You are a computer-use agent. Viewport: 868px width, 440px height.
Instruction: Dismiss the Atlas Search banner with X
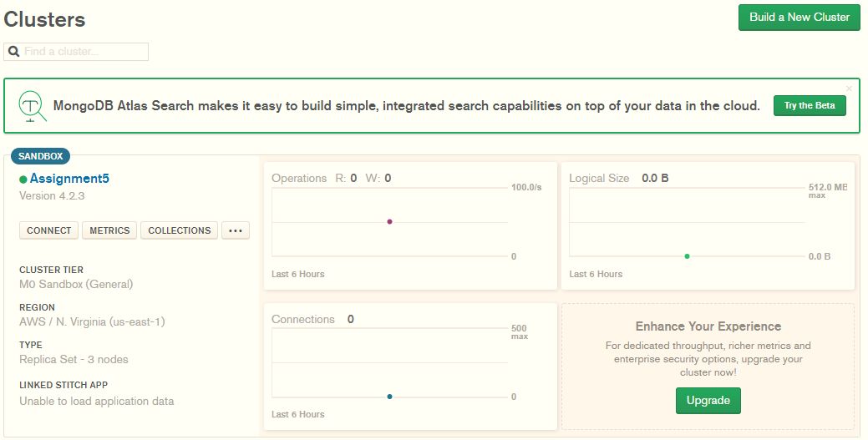point(849,89)
